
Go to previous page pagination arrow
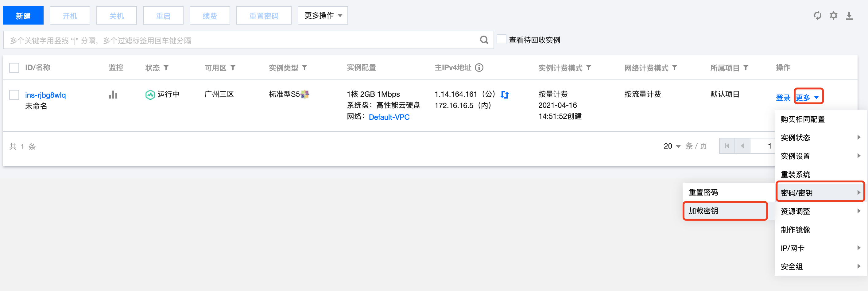pyautogui.click(x=742, y=146)
